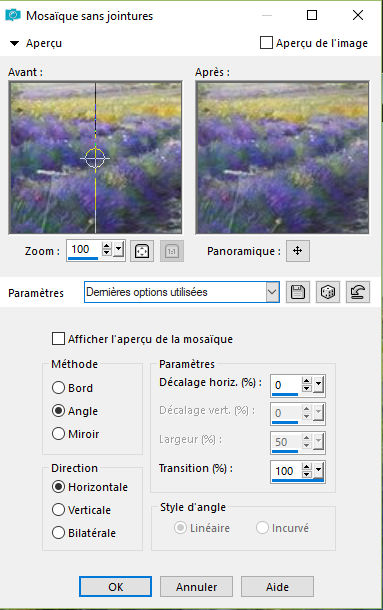The image size is (383, 610).
Task: Click the randomize parameters dice icon
Action: pos(328,292)
